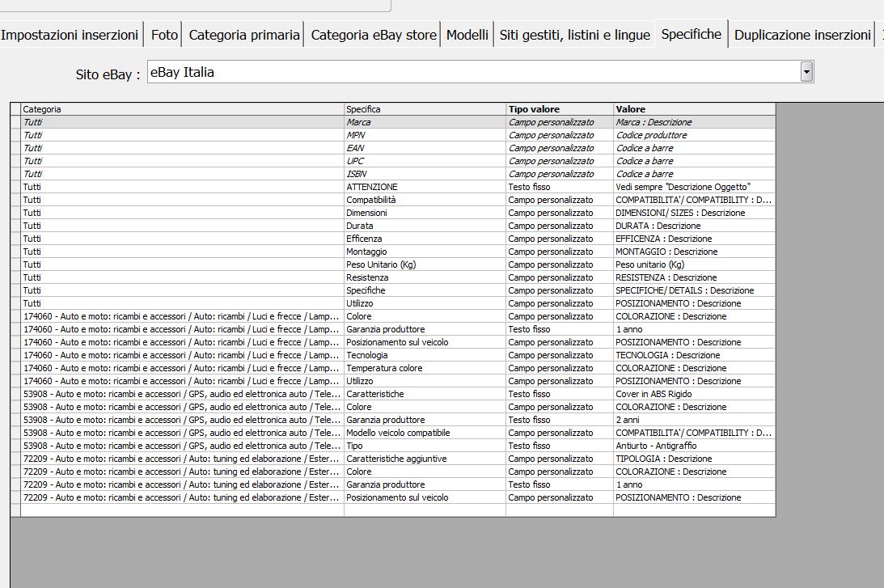Viewport: 884px width, 588px height.
Task: Click 'DURATA : Descrizione' value cell
Action: (x=695, y=226)
